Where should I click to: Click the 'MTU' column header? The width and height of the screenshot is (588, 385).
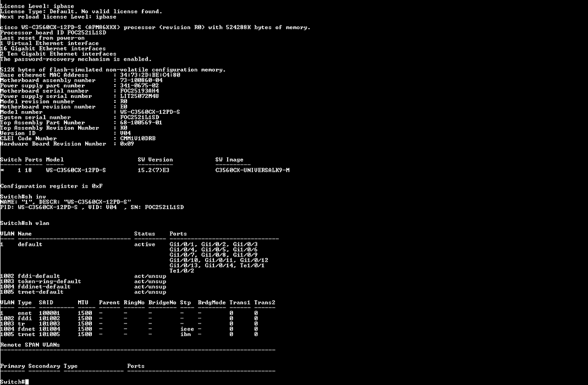pos(83,302)
